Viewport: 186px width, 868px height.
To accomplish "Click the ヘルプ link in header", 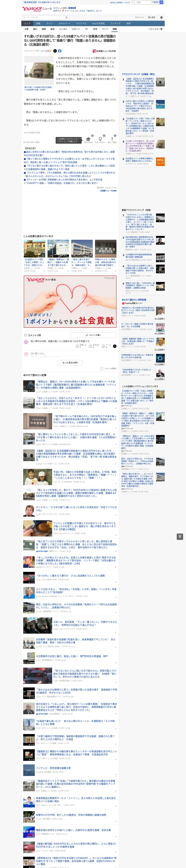I will coord(127,2).
